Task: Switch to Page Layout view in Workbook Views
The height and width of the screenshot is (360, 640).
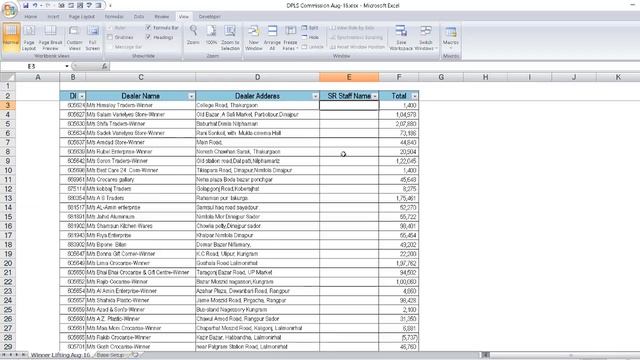Action: click(29, 37)
